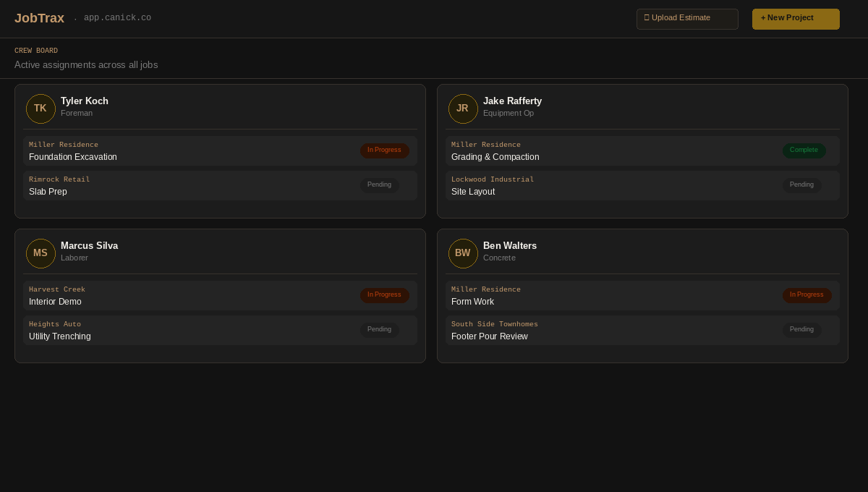
Task: Click Marcus Silva's MS avatar
Action: click(x=41, y=253)
